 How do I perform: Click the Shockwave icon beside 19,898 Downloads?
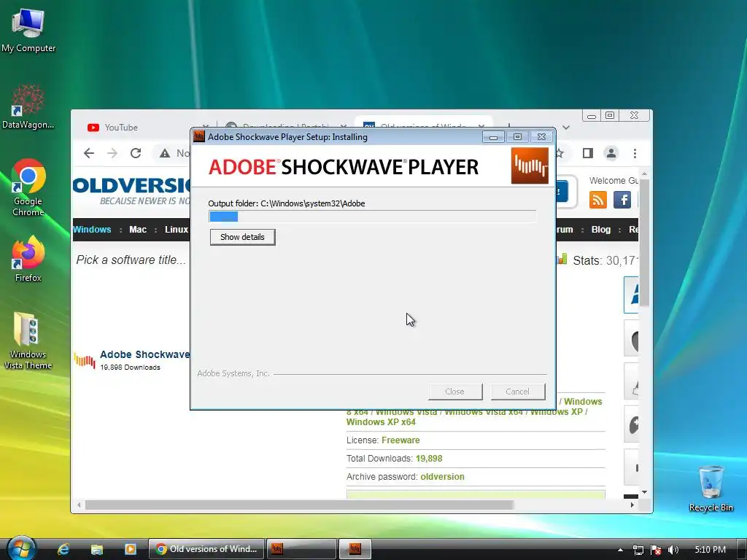pos(85,360)
